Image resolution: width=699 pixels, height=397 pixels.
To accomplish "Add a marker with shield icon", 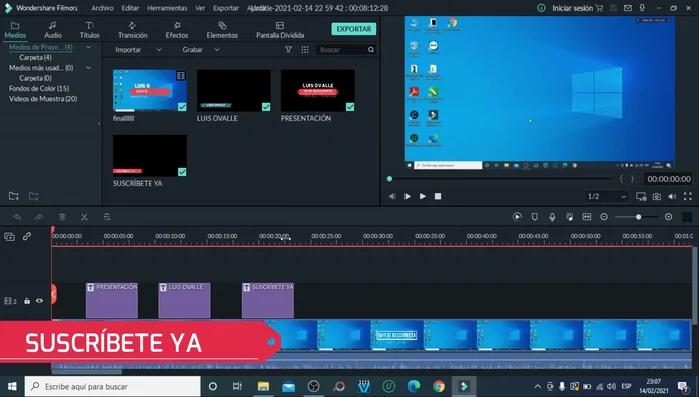I will (535, 217).
